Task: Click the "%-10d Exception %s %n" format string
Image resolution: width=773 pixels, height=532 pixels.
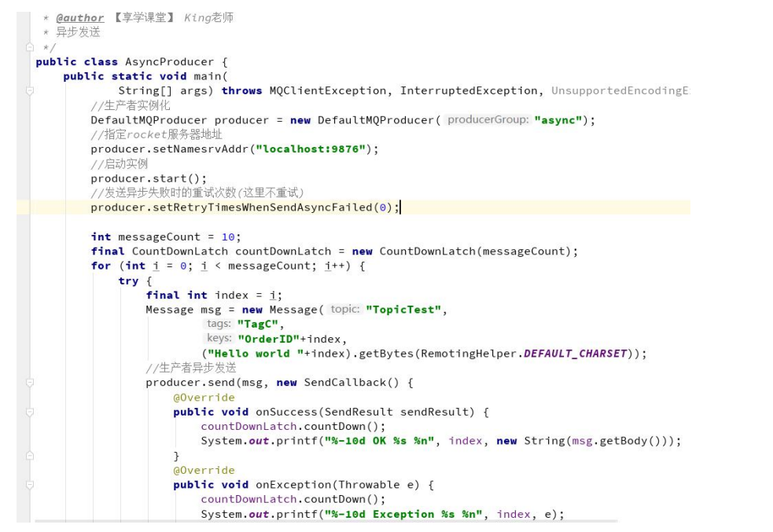Action: coord(403,515)
